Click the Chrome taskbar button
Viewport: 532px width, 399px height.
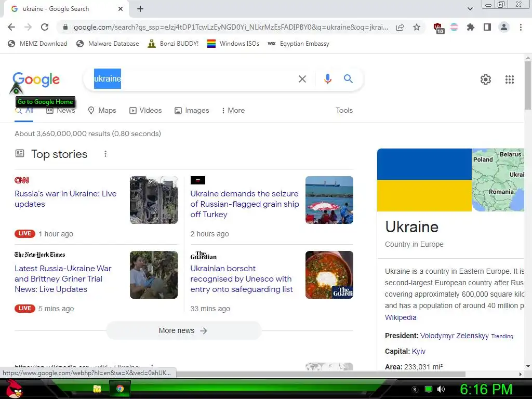(120, 389)
